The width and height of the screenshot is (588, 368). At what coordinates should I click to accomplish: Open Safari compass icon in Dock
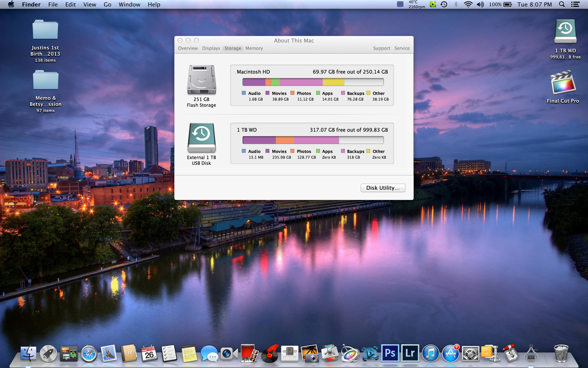click(x=89, y=353)
